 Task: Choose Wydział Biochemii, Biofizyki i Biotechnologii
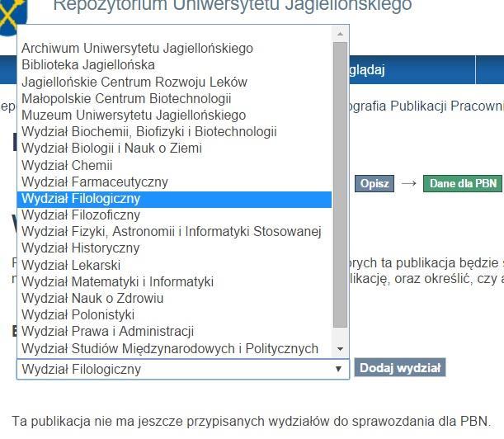tap(174, 132)
